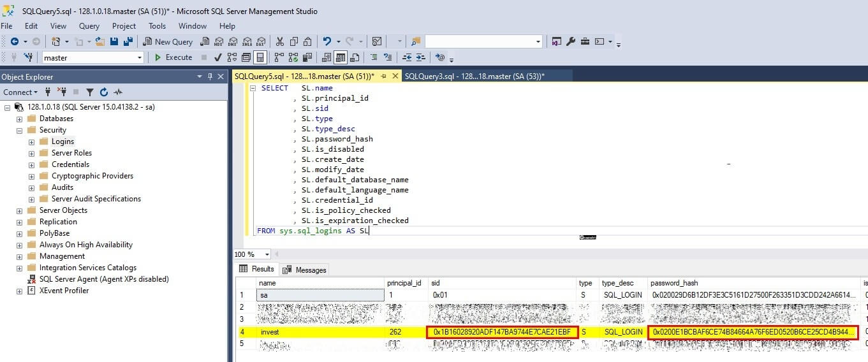The image size is (868, 362).
Task: Select the Always On High Availability folder
Action: pyautogui.click(x=86, y=245)
